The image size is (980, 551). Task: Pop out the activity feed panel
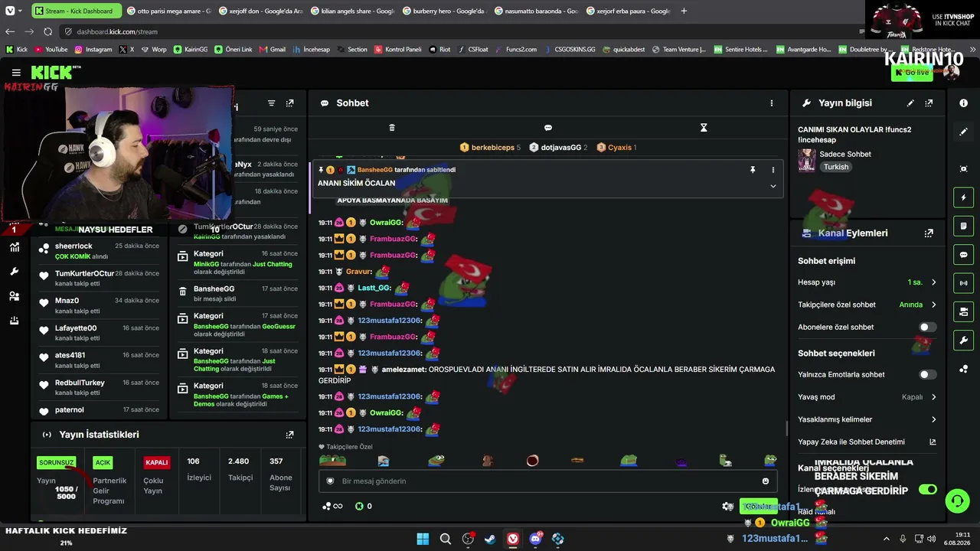(x=289, y=103)
